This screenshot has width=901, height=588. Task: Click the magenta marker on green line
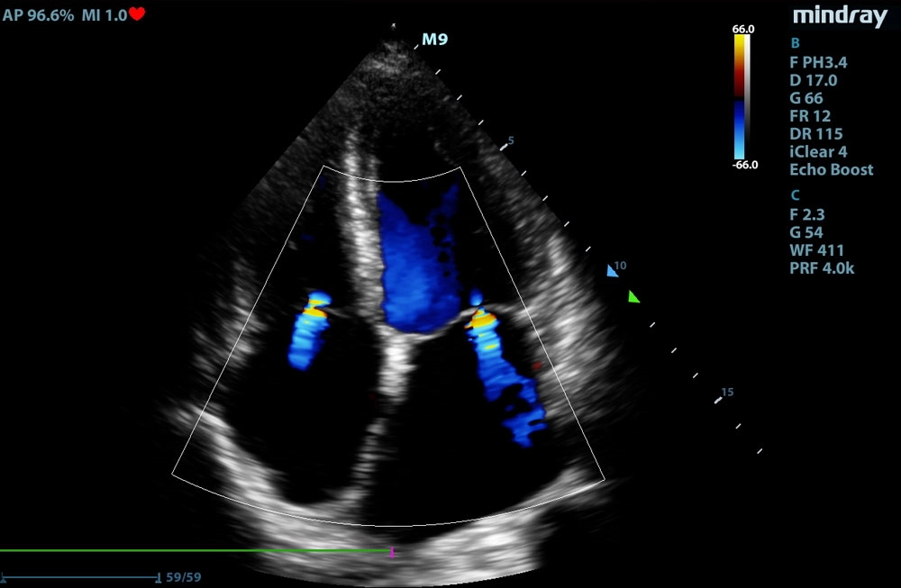coord(392,552)
